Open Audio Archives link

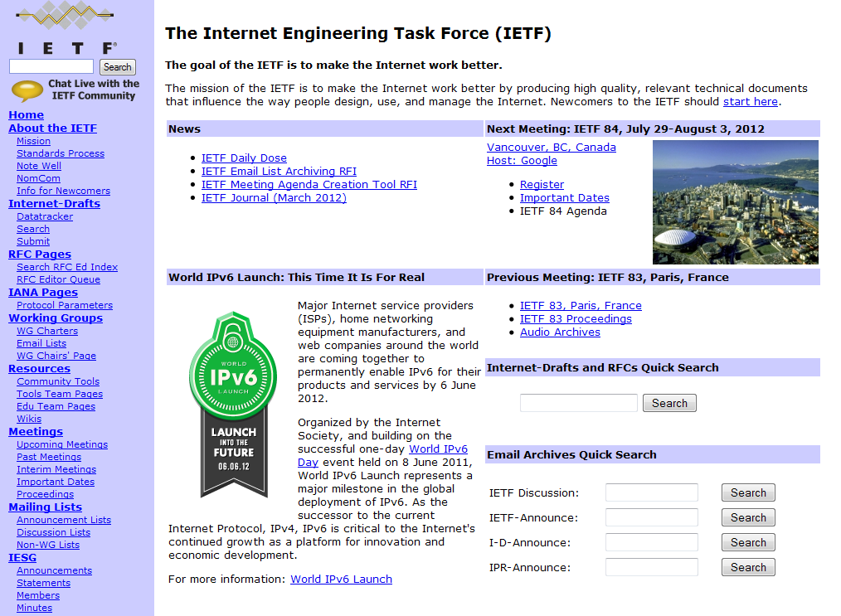pos(560,332)
